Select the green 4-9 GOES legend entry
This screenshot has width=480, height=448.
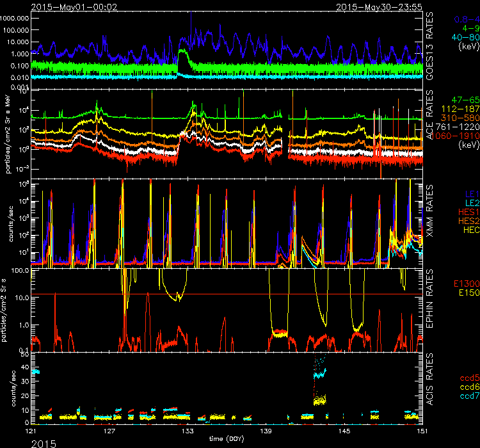[468, 28]
